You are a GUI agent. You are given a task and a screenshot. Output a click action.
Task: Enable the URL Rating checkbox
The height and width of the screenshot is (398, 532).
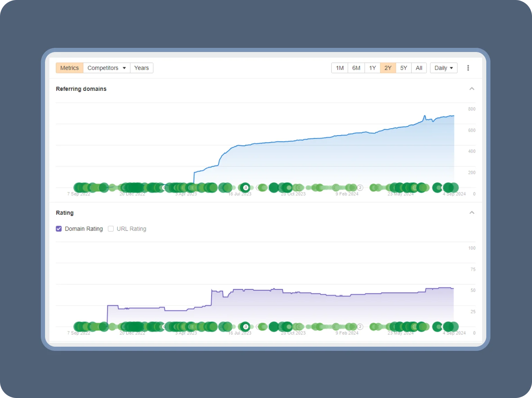[x=111, y=229]
